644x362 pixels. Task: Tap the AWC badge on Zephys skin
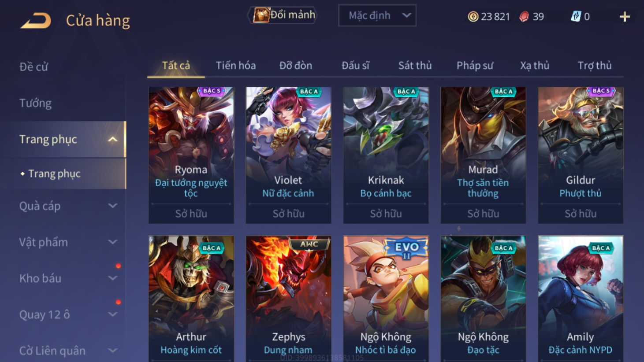[x=309, y=244]
